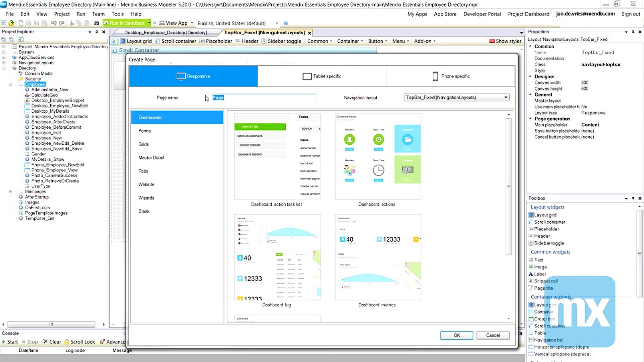
Task: Select the Blank template category
Action: point(177,211)
